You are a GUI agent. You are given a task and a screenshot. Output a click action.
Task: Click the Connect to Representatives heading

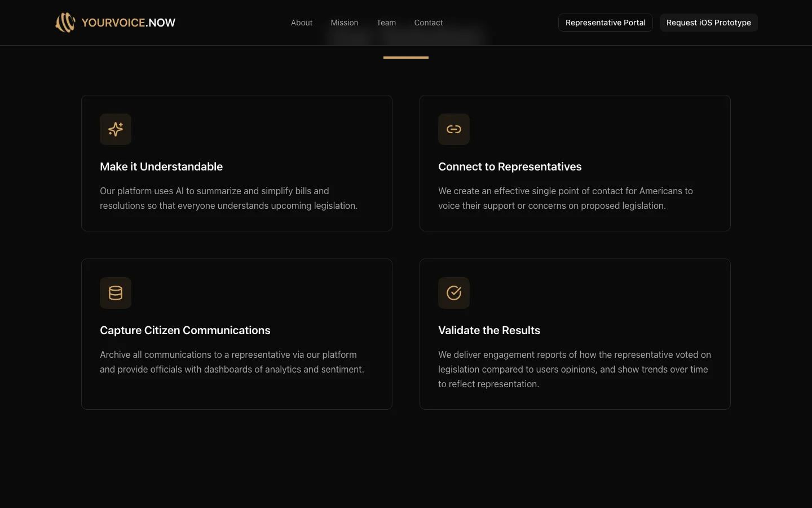pyautogui.click(x=510, y=167)
